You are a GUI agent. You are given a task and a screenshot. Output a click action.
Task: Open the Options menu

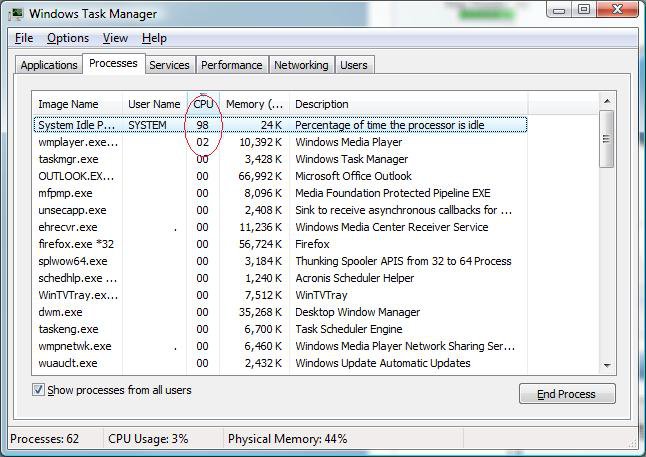(x=68, y=38)
